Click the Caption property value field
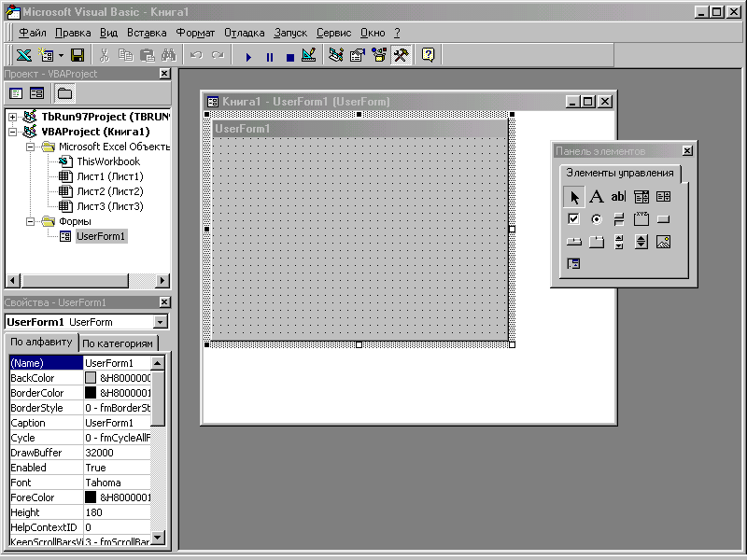Image resolution: width=747 pixels, height=560 pixels. click(118, 423)
